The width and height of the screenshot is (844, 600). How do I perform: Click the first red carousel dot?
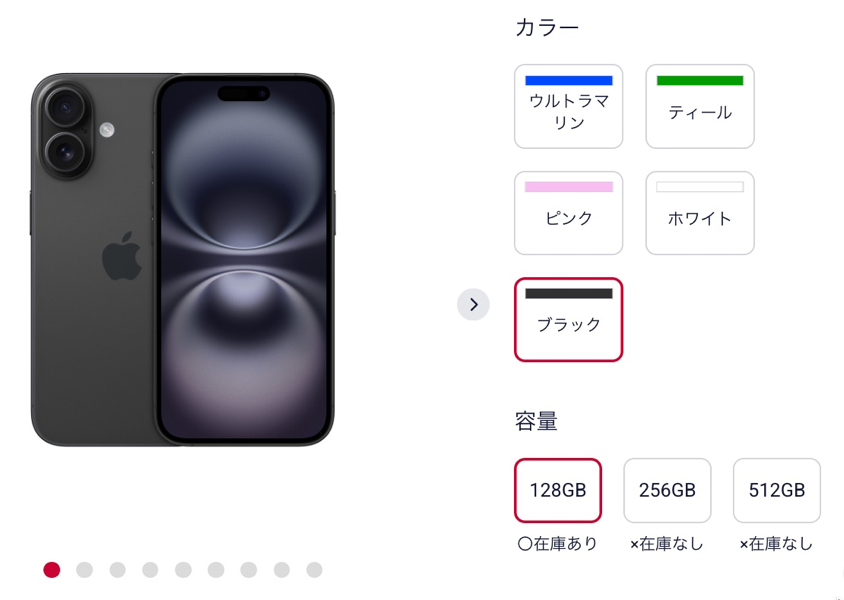click(x=52, y=570)
